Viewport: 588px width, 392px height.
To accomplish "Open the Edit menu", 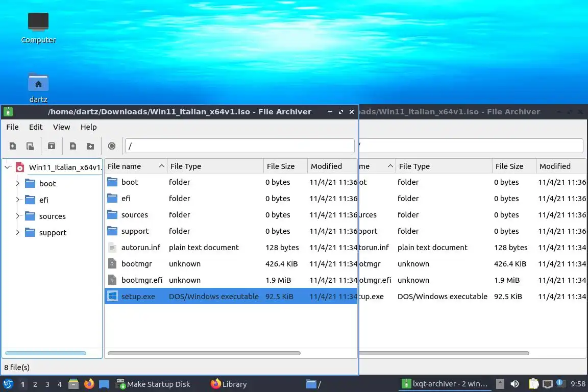I will (x=36, y=127).
